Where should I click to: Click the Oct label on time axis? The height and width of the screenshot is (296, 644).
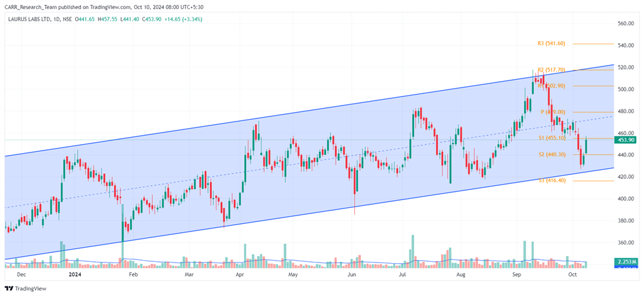point(572,274)
